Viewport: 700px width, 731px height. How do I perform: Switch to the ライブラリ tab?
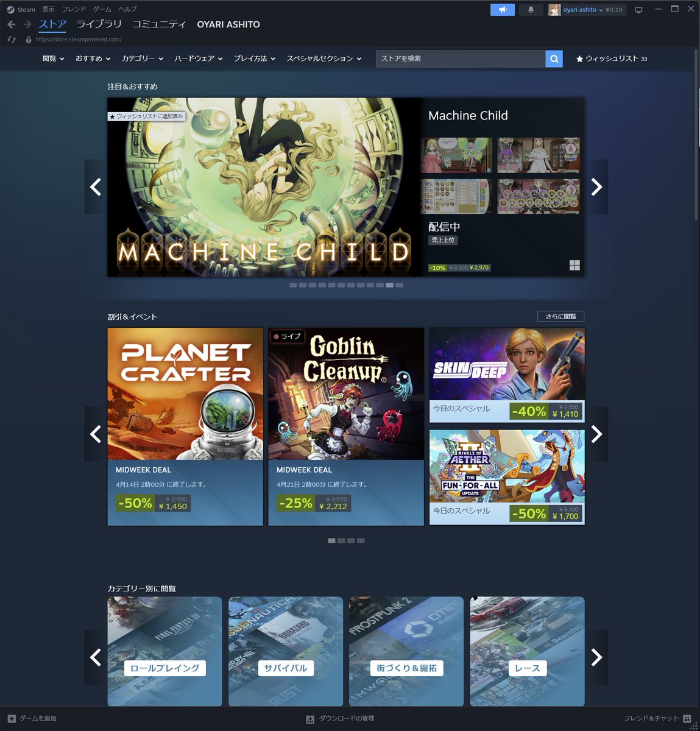tap(99, 24)
